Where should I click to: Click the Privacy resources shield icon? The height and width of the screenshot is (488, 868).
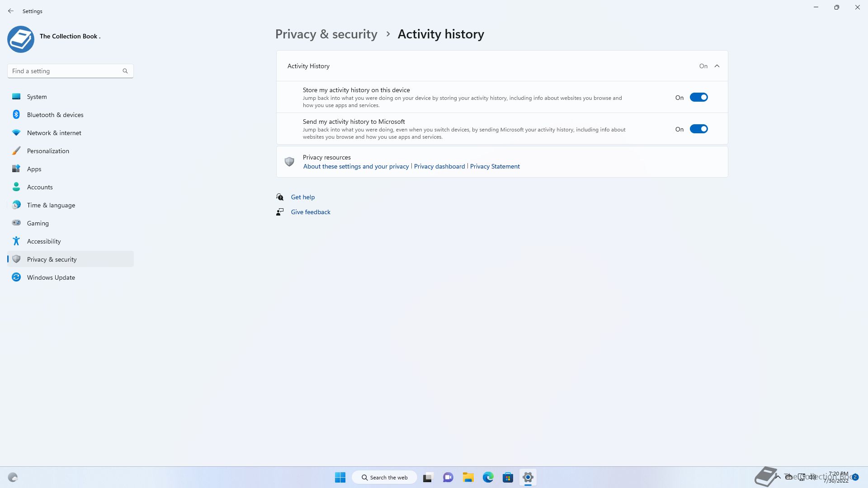[289, 161]
